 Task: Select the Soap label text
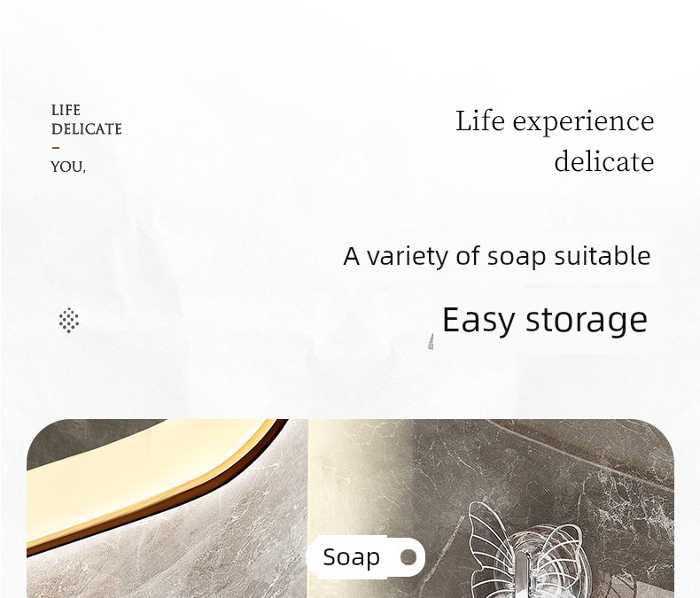(352, 557)
